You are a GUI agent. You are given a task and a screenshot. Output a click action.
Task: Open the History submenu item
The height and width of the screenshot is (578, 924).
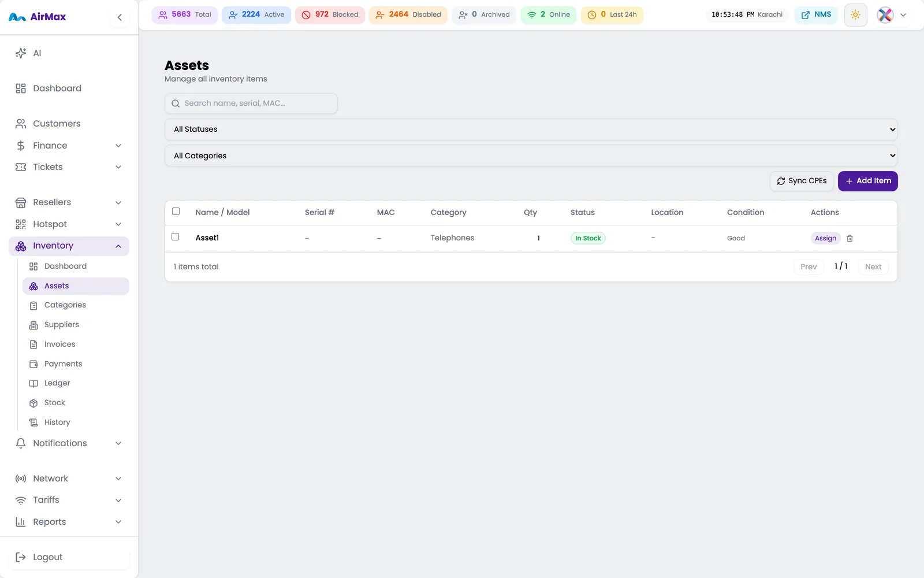(76, 423)
